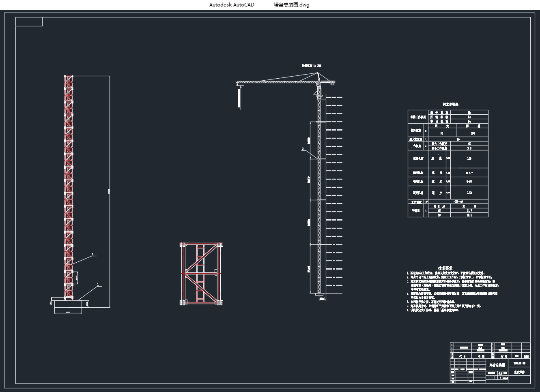Click the 材料 column header in parts list
The image size is (540, 392).
(x=503, y=356)
